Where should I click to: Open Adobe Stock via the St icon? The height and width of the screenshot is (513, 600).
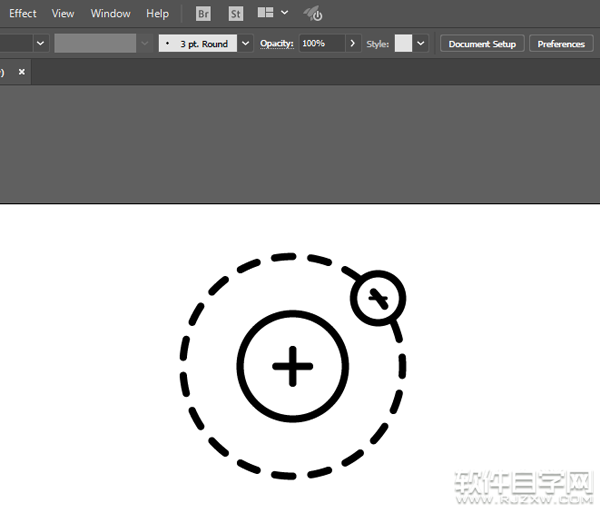point(236,14)
